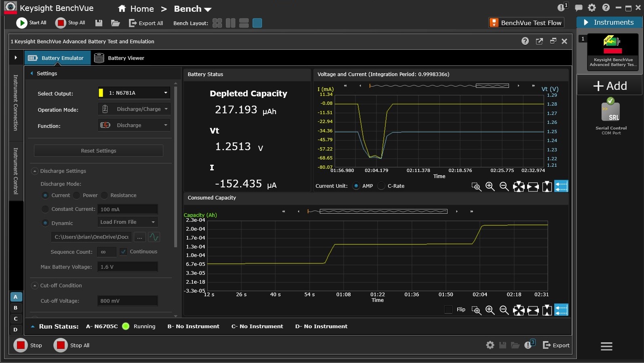
Task: Select the four-pane grid bench layout
Action: (x=217, y=23)
